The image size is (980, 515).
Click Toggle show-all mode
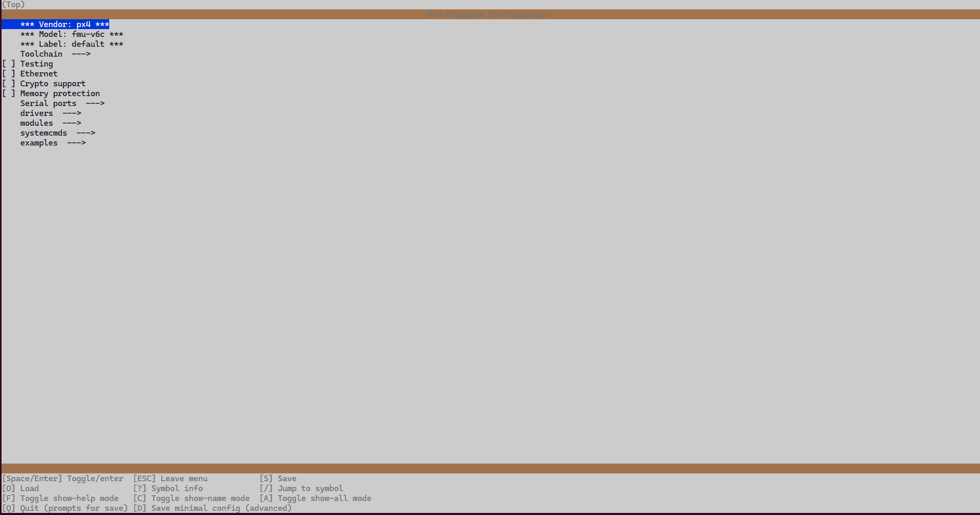click(x=315, y=498)
